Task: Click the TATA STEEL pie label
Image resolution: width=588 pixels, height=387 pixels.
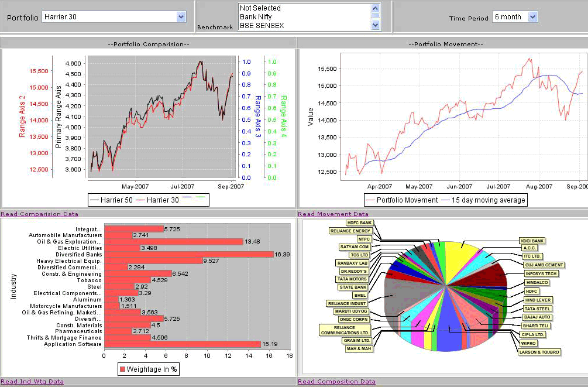Action: pyautogui.click(x=537, y=309)
